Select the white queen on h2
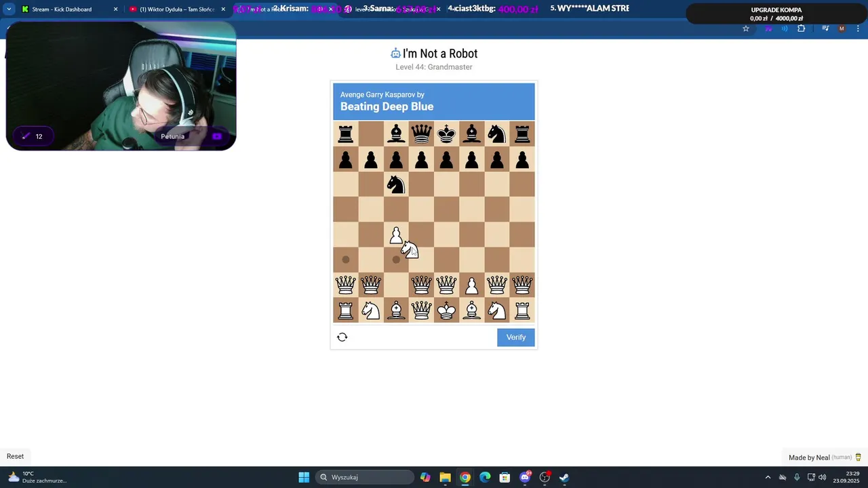The image size is (868, 488). pos(522,285)
